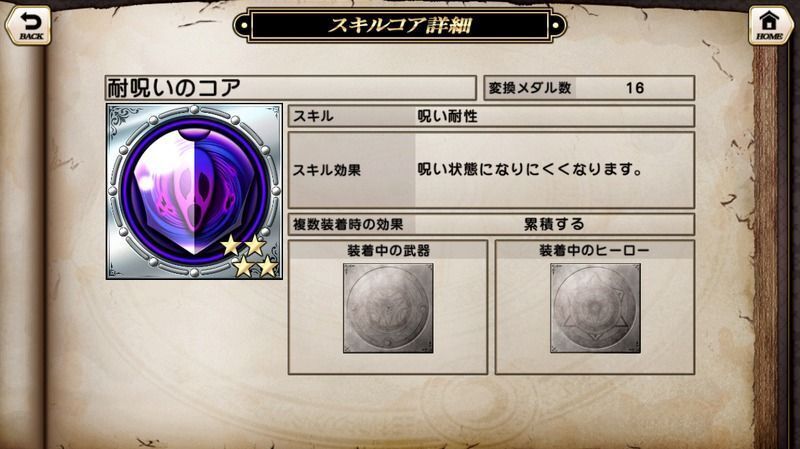This screenshot has height=449, width=800.
Task: Open the empty equipped hero slot
Action: point(595,308)
